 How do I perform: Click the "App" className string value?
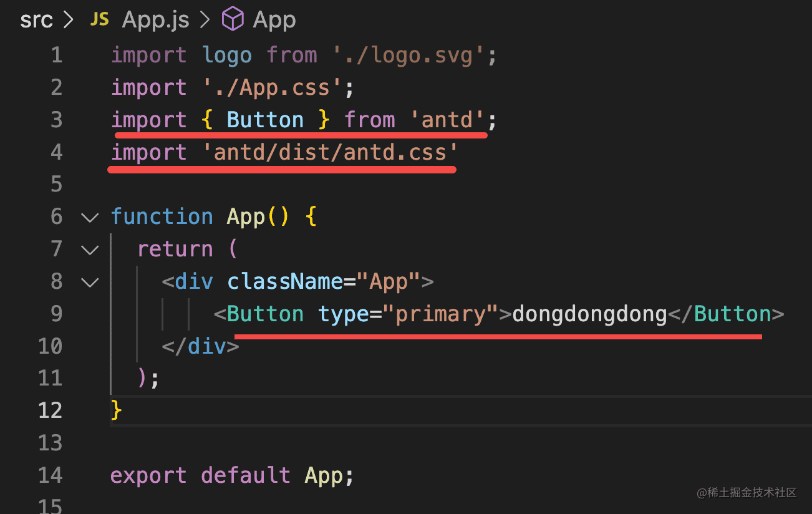pos(389,281)
